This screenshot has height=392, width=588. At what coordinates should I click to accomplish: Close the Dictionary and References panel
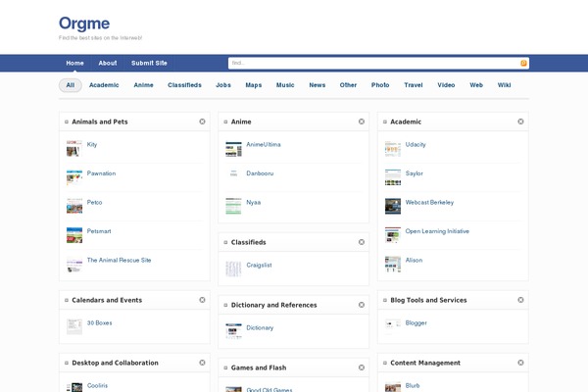click(x=362, y=305)
